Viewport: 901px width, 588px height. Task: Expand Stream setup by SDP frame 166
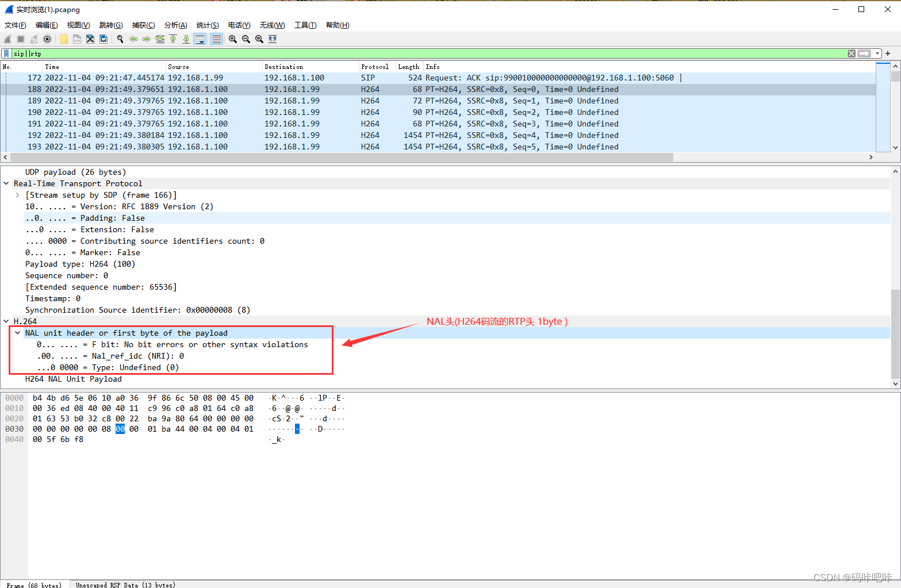[x=17, y=195]
